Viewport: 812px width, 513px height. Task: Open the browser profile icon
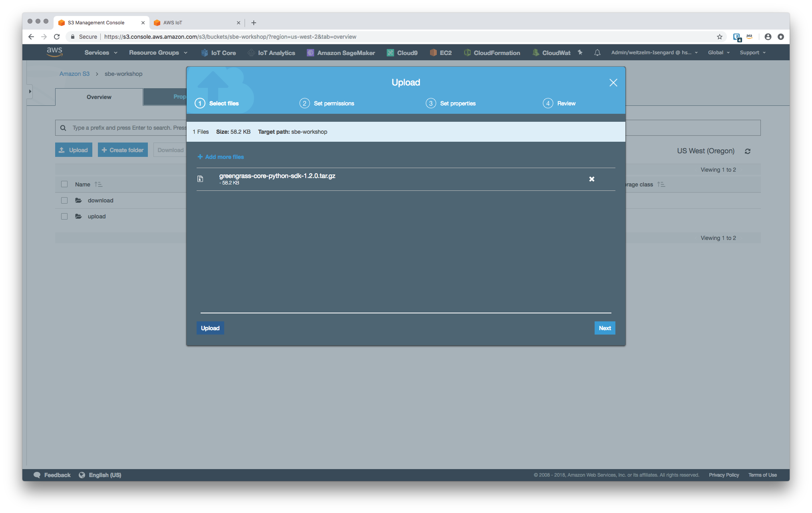point(768,37)
